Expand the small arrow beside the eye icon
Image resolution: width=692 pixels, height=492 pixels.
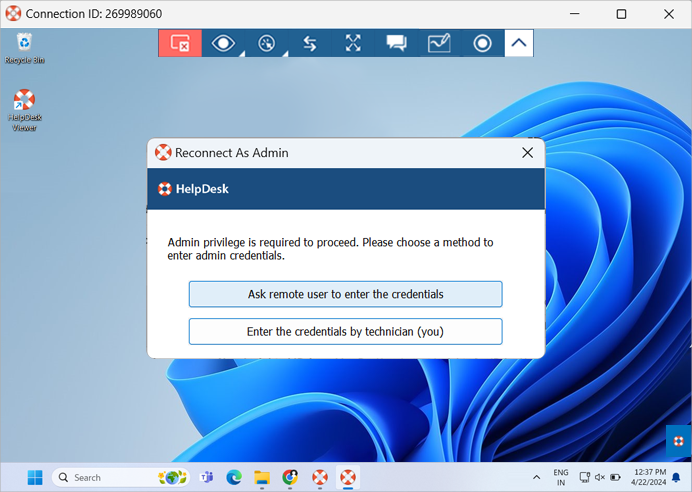[242, 53]
